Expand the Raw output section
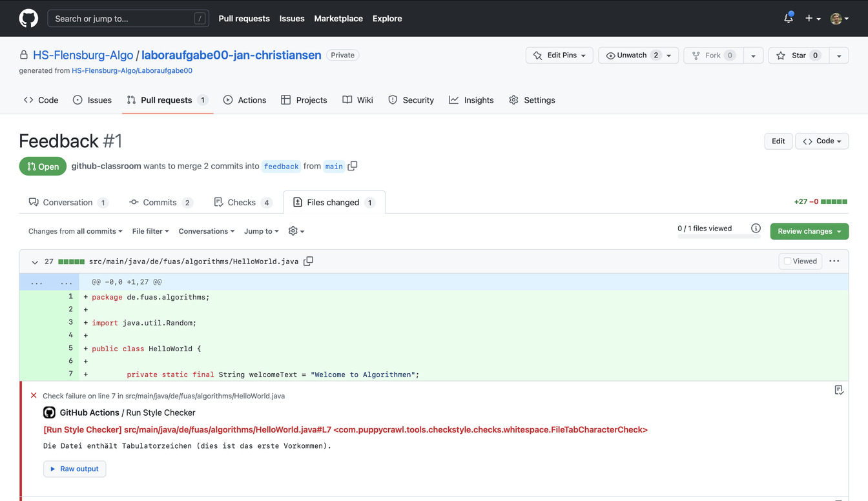Screen dimensions: 868x501 point(74,469)
